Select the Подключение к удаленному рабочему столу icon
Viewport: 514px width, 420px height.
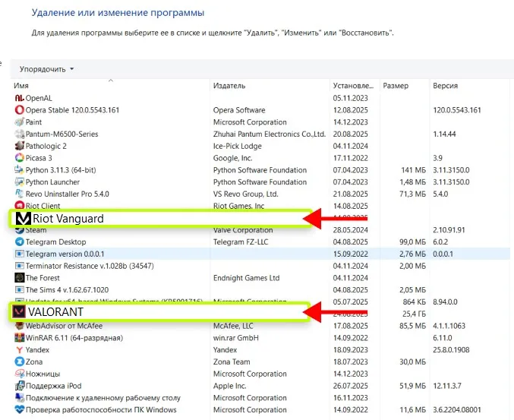[19, 398]
